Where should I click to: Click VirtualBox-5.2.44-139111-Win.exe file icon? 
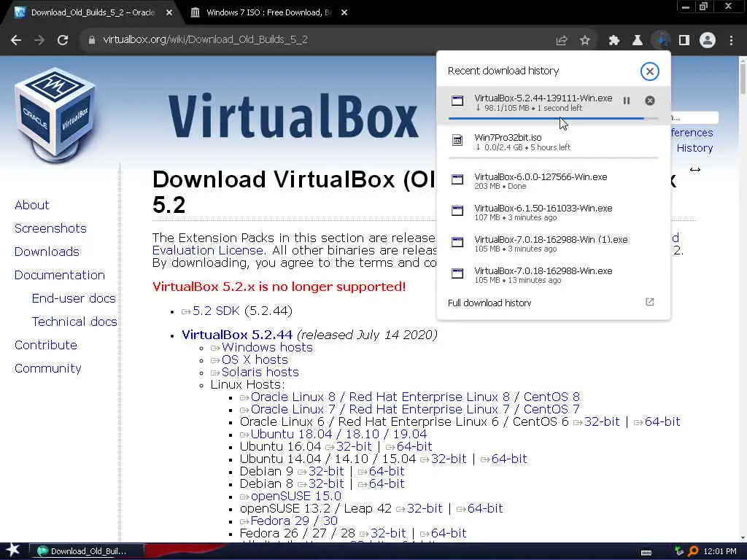tap(457, 101)
